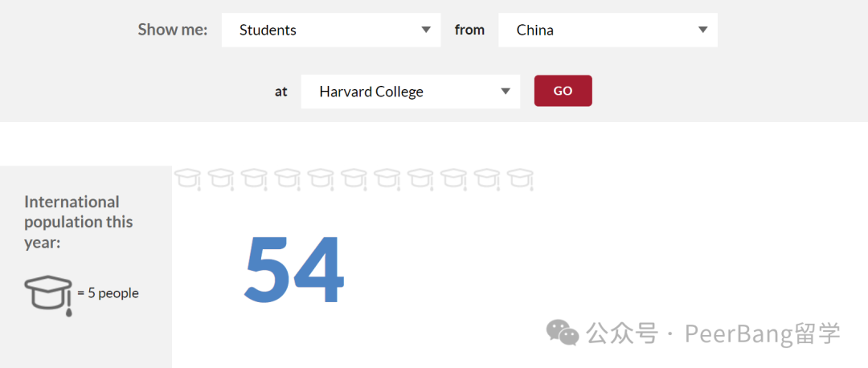Click the last faded graduation cap in the row
The width and height of the screenshot is (868, 368).
[520, 179]
